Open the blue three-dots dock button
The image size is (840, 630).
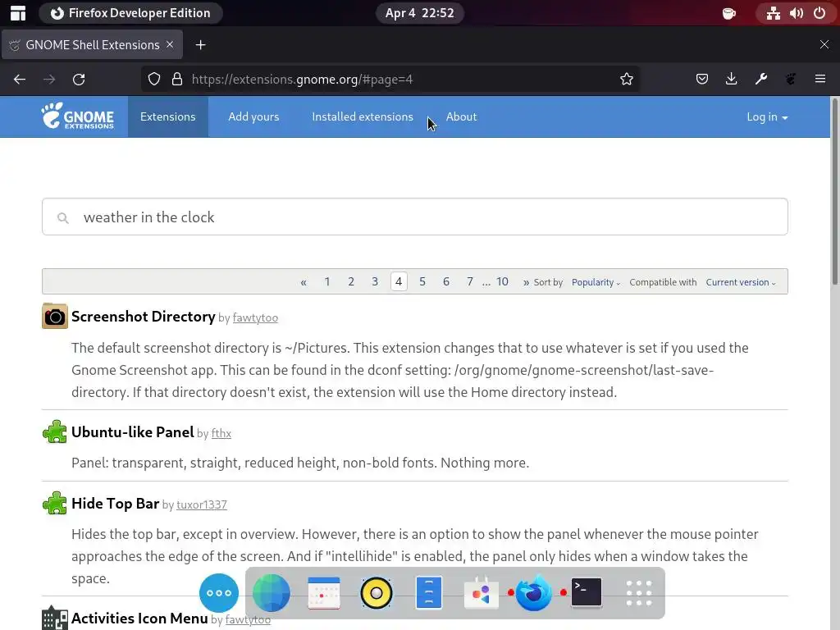click(x=218, y=593)
